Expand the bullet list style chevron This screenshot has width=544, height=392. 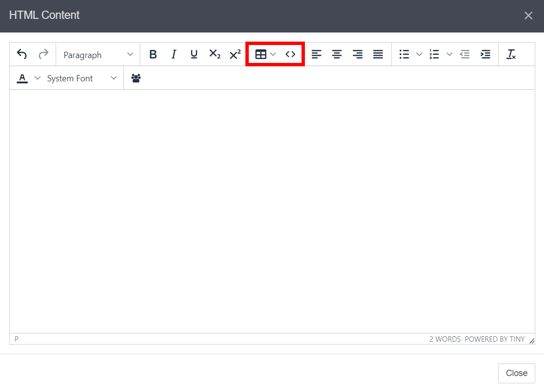tap(419, 54)
